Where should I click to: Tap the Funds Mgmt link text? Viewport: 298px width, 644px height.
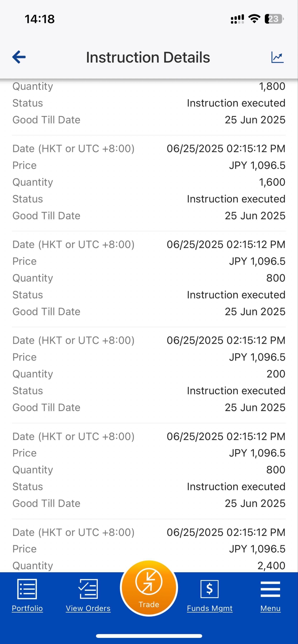210,608
